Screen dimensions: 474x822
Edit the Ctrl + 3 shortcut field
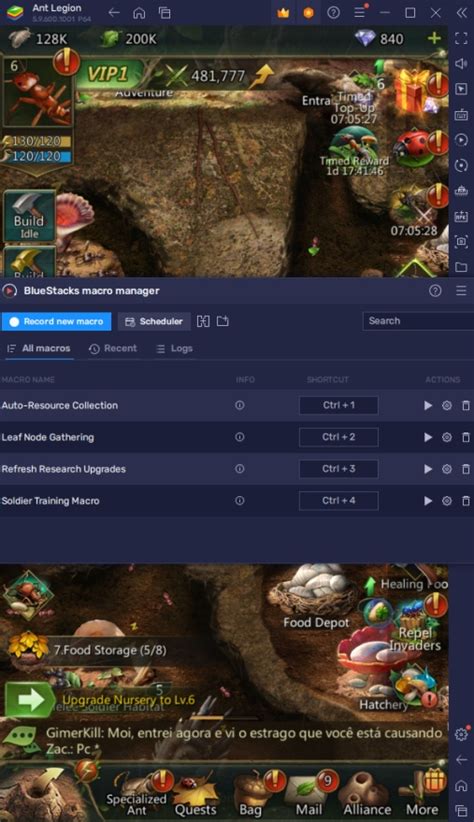point(339,469)
